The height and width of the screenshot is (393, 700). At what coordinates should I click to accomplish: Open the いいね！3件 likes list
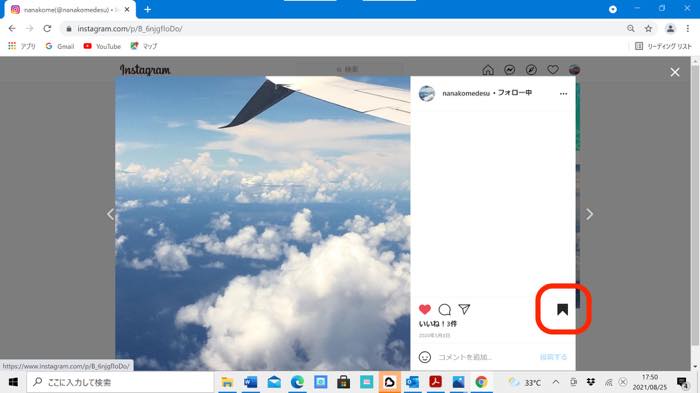[x=438, y=324]
